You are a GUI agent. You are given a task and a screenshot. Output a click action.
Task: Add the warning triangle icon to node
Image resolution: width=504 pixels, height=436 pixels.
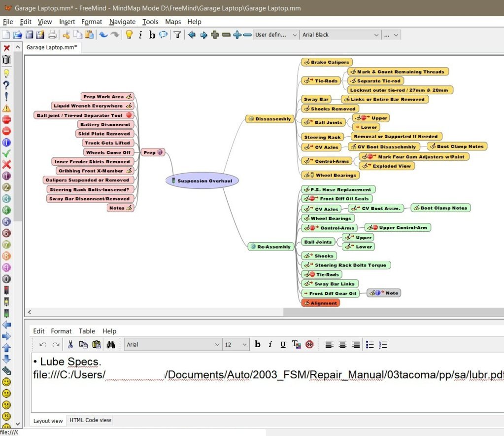pos(6,109)
